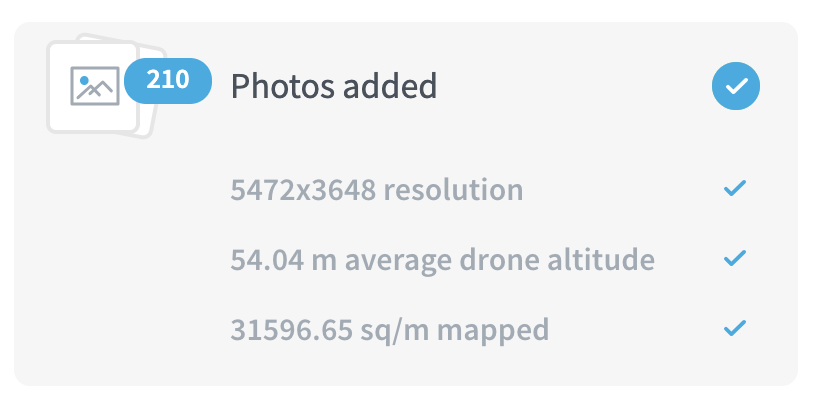824x406 pixels.
Task: Select the blue 210 photo count badge
Action: pyautogui.click(x=168, y=80)
